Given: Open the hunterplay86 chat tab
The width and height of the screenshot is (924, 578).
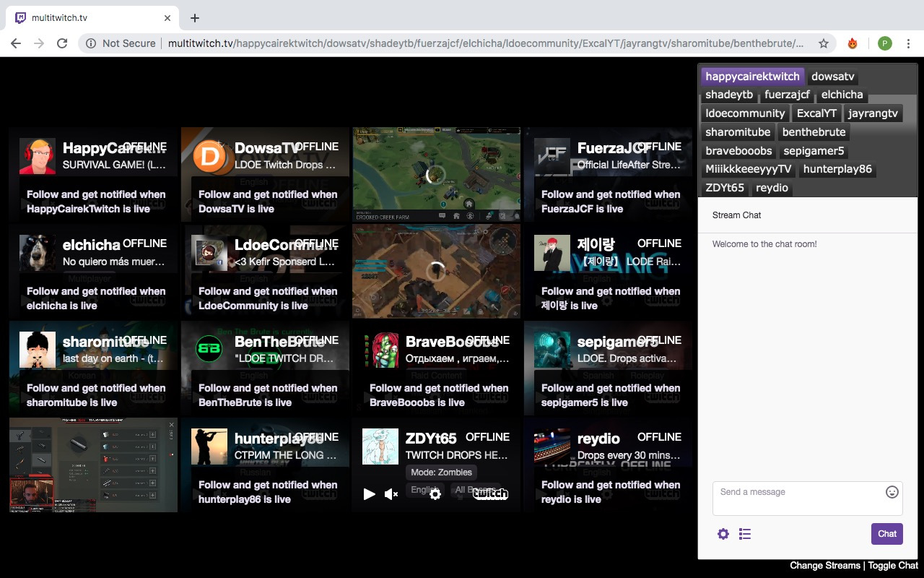Looking at the screenshot, I should coord(837,169).
